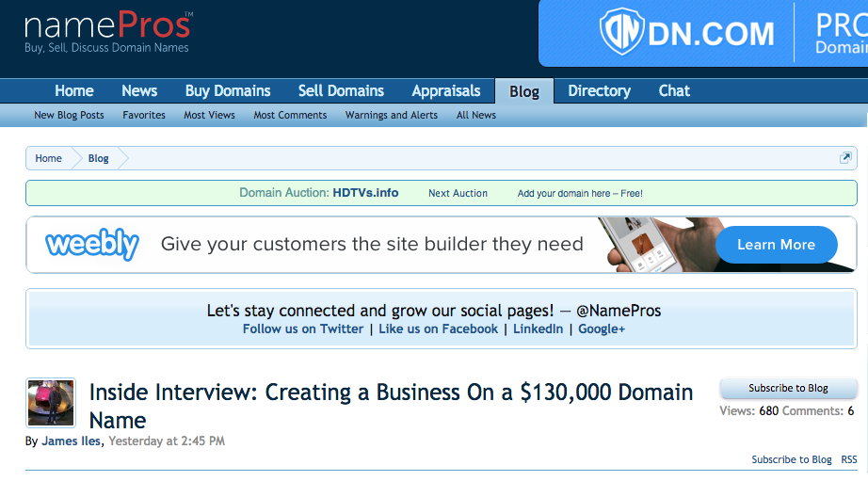Open the Directory tab
Viewport: 868px width, 481px height.
click(x=599, y=90)
